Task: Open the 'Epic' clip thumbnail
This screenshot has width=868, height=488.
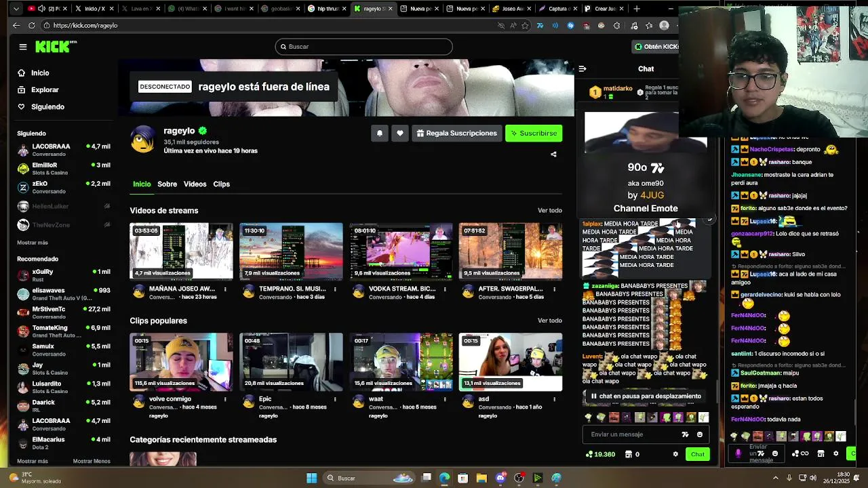Action: coord(291,362)
